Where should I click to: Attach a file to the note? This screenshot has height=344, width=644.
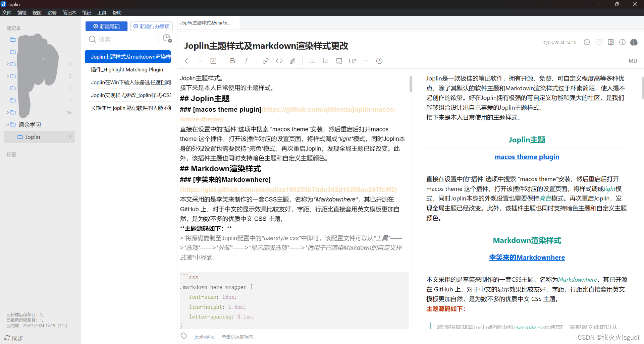[292, 61]
